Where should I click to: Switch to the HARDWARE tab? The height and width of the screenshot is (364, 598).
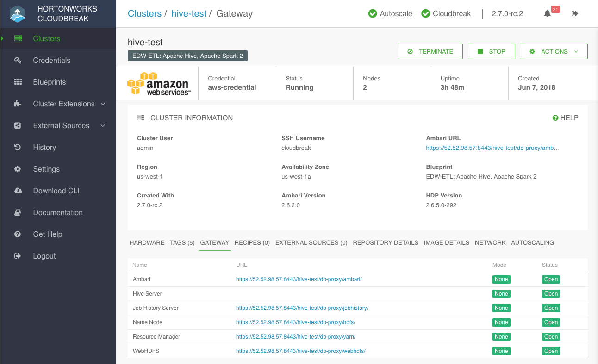[x=147, y=242]
